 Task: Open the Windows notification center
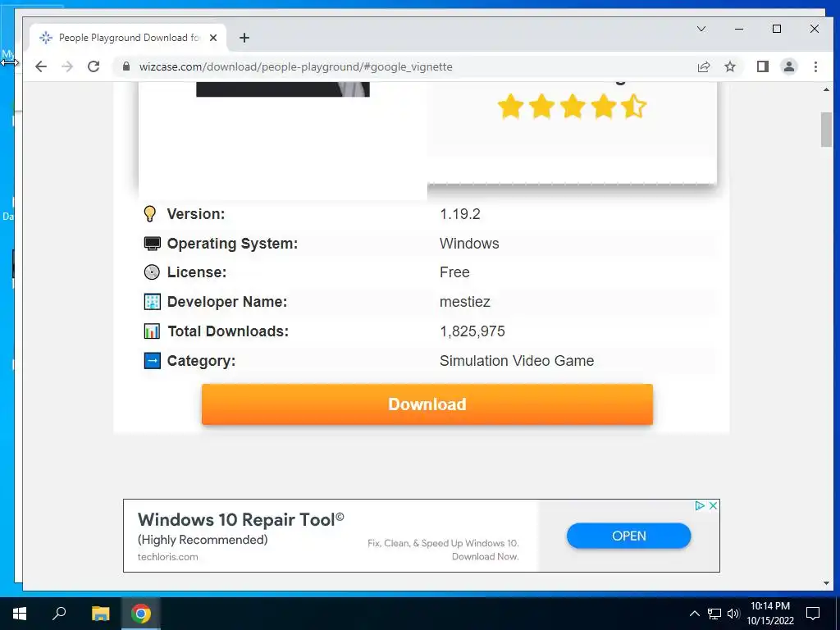pyautogui.click(x=813, y=614)
